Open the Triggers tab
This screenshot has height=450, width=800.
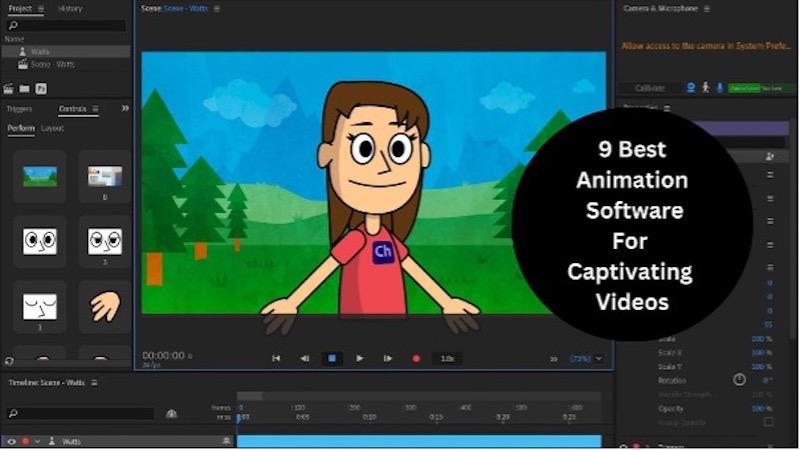(19, 109)
